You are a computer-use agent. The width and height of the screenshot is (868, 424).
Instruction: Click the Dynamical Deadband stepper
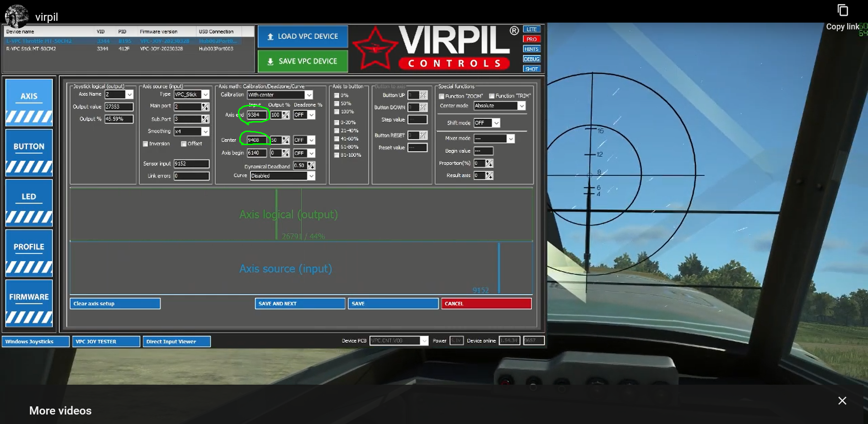coord(311,165)
